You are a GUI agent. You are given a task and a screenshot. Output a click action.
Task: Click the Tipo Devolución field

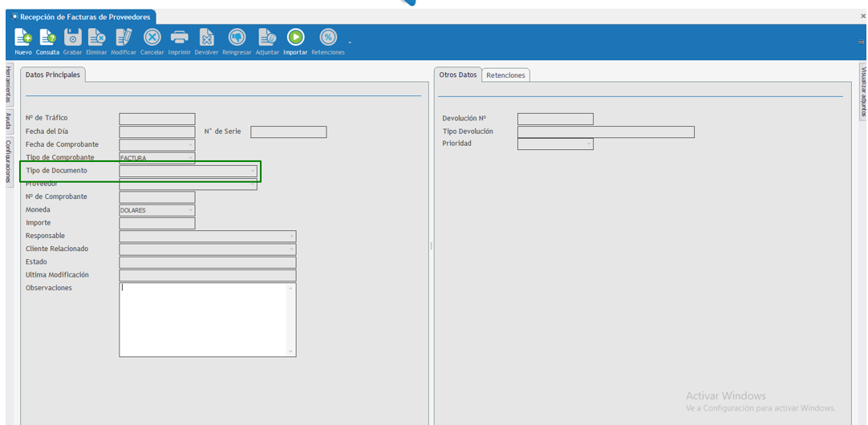(606, 132)
